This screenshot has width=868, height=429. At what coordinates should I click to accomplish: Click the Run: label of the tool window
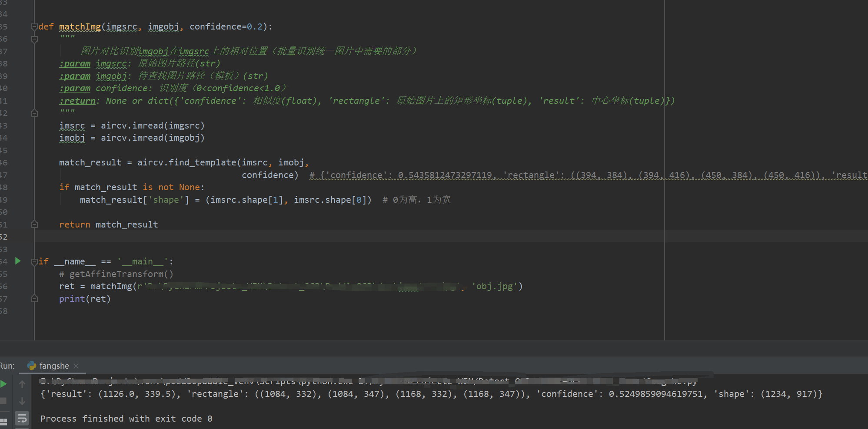(x=7, y=366)
